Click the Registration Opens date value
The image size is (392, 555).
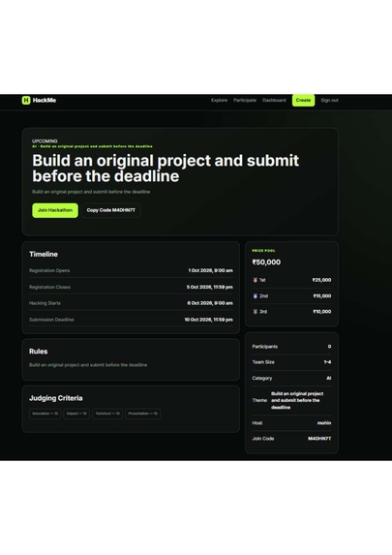point(210,270)
